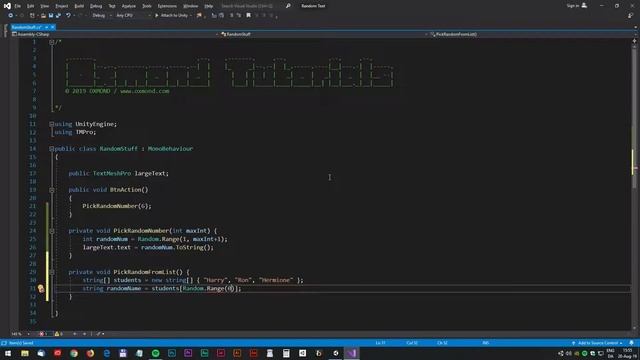Open the Build menu
640x360 pixels.
click(79, 6)
